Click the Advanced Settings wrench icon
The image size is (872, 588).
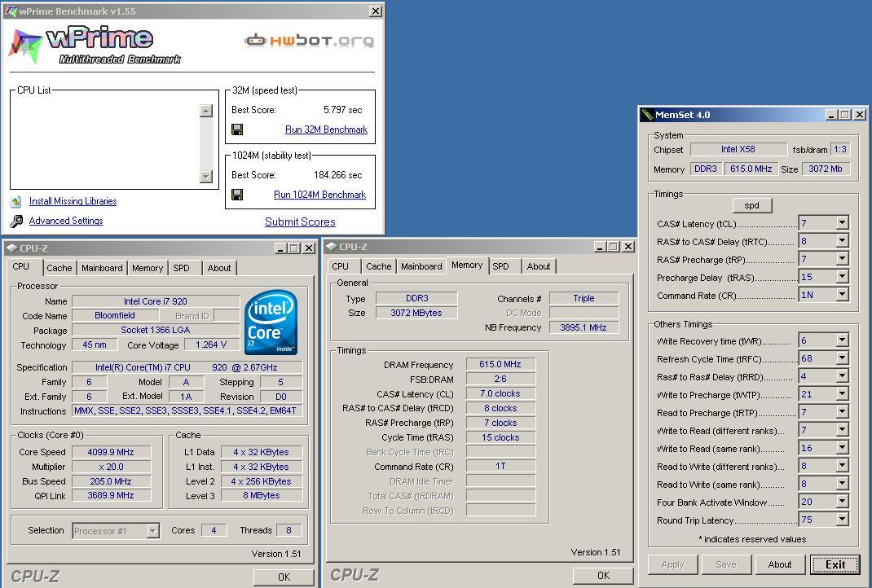[x=16, y=222]
